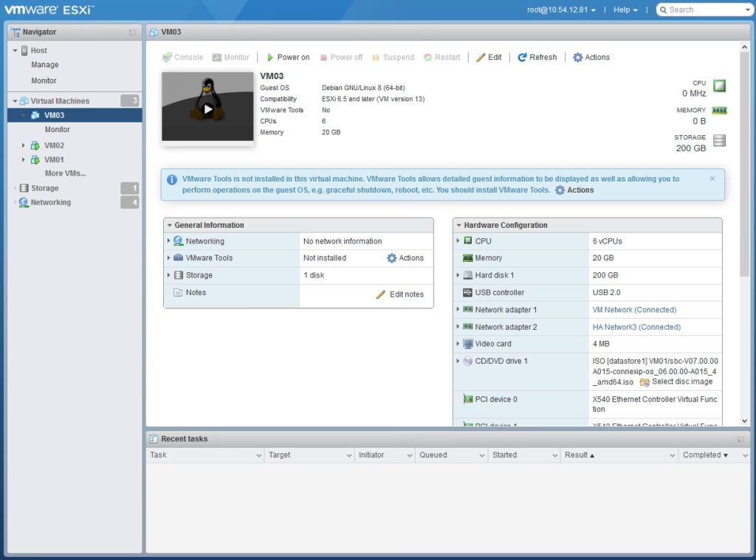This screenshot has width=756, height=560.
Task: Click the Power on toolbar icon
Action: (x=270, y=58)
